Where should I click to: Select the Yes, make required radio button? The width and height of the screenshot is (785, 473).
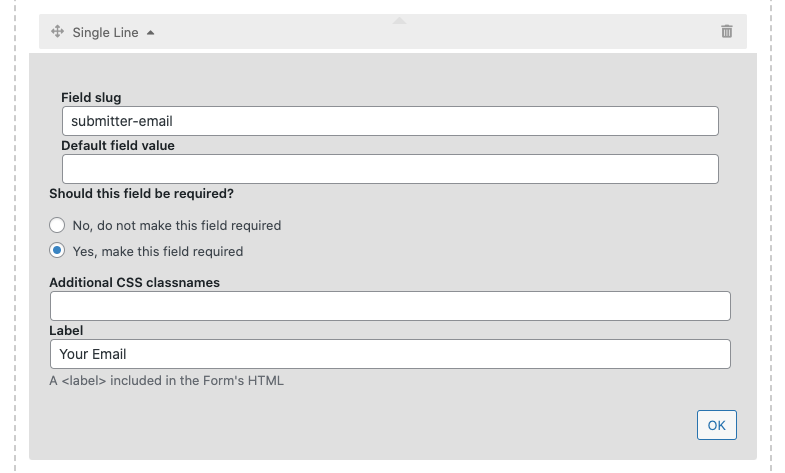57,250
